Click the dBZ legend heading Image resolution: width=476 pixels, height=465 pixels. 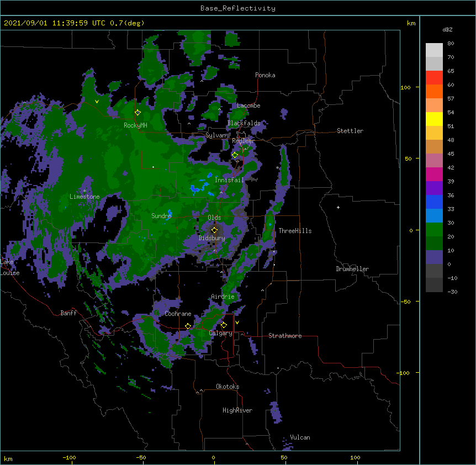point(447,30)
